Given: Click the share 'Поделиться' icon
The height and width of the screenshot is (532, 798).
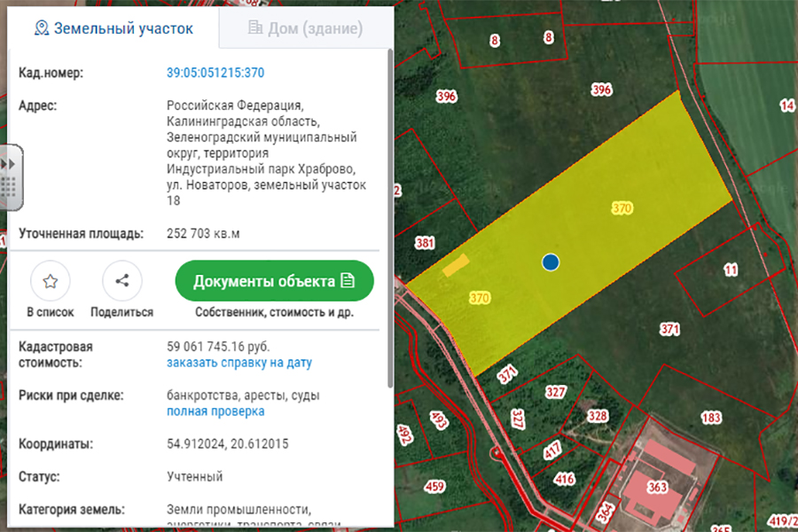Looking at the screenshot, I should [122, 282].
